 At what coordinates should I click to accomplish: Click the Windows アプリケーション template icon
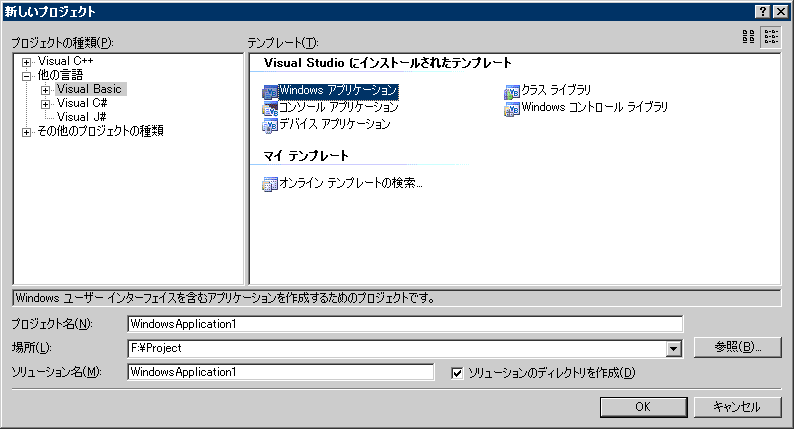tap(270, 92)
